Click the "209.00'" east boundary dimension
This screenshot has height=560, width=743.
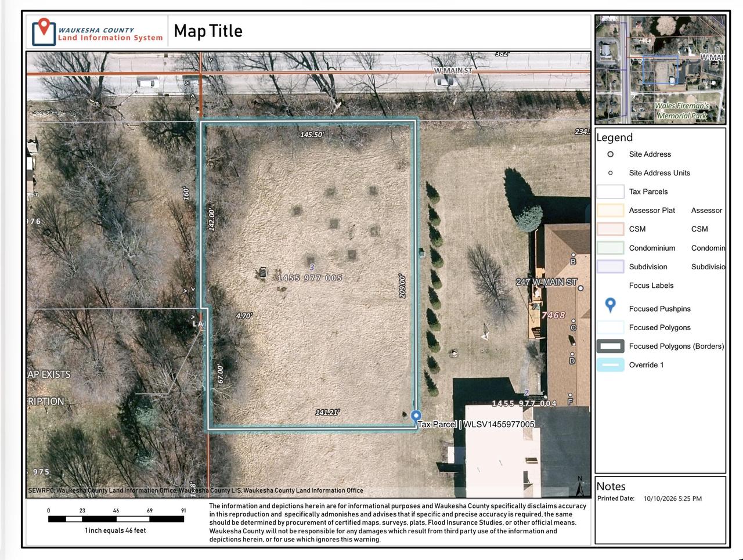(402, 286)
